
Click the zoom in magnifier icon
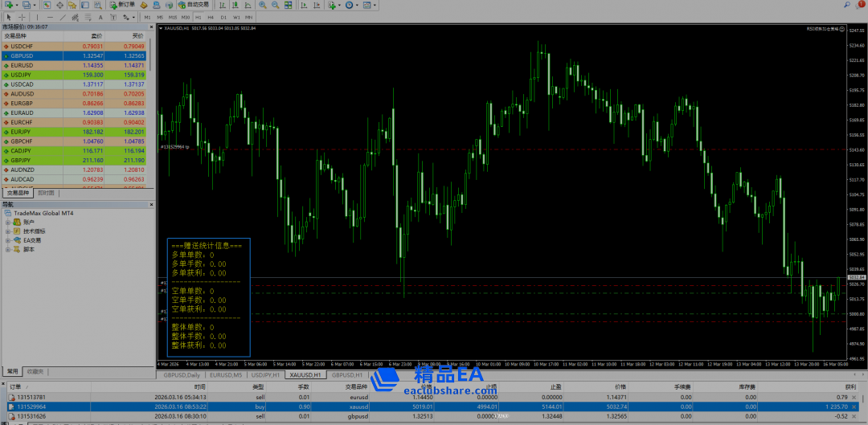tap(264, 5)
